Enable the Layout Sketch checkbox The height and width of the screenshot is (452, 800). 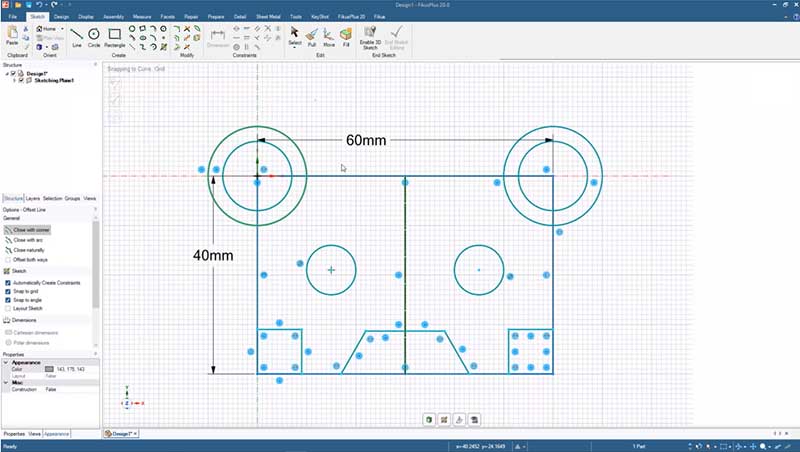click(8, 308)
